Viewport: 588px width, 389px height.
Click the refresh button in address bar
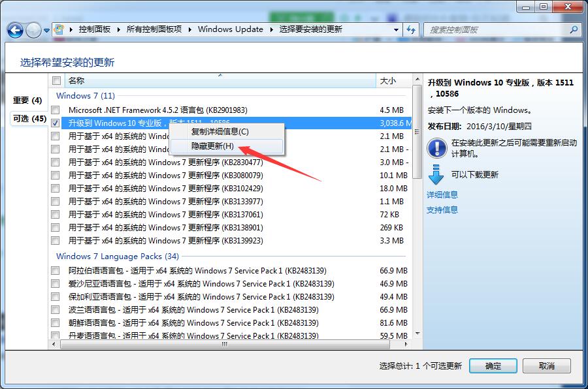[x=412, y=29]
